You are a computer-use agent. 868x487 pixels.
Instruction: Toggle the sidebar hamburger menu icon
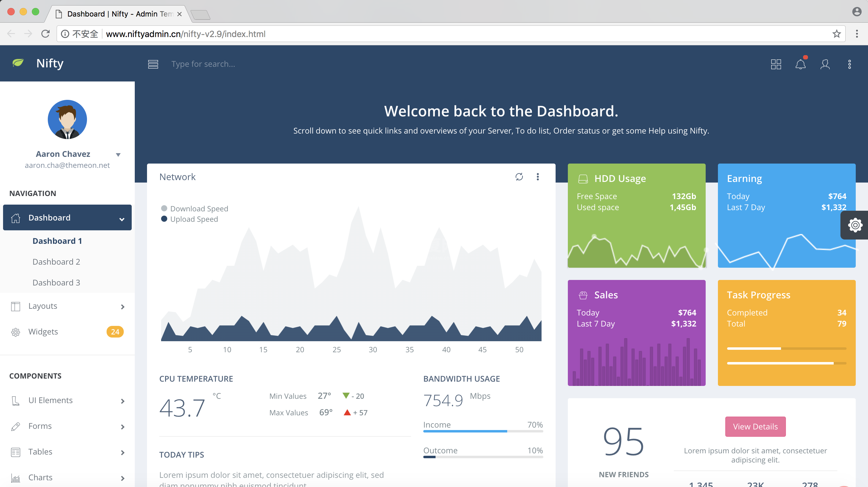tap(153, 64)
